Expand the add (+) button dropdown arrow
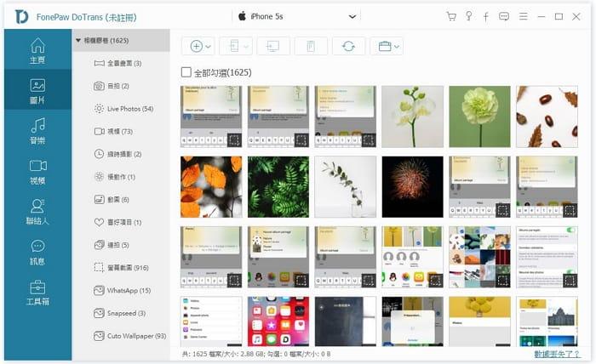Viewport: 596px width, 364px height. 209,47
